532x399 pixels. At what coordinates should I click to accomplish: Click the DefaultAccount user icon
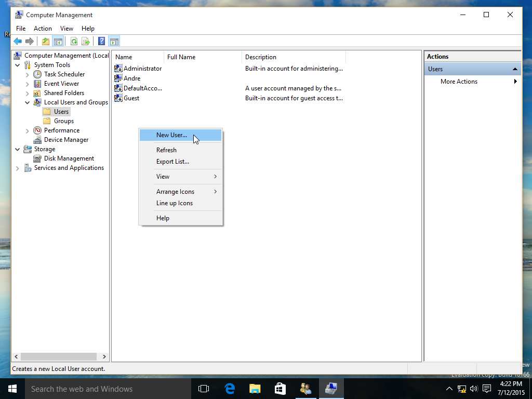coord(118,88)
